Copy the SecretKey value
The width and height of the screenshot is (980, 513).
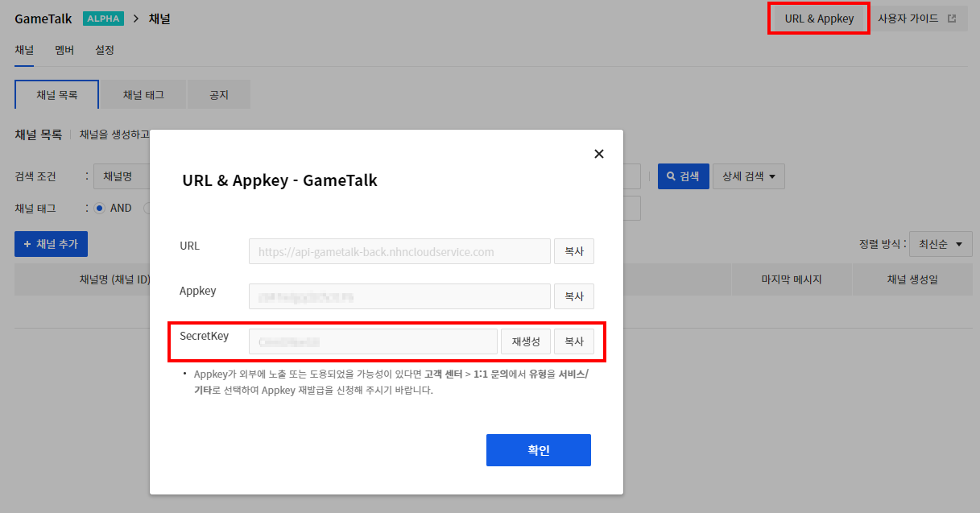click(574, 341)
